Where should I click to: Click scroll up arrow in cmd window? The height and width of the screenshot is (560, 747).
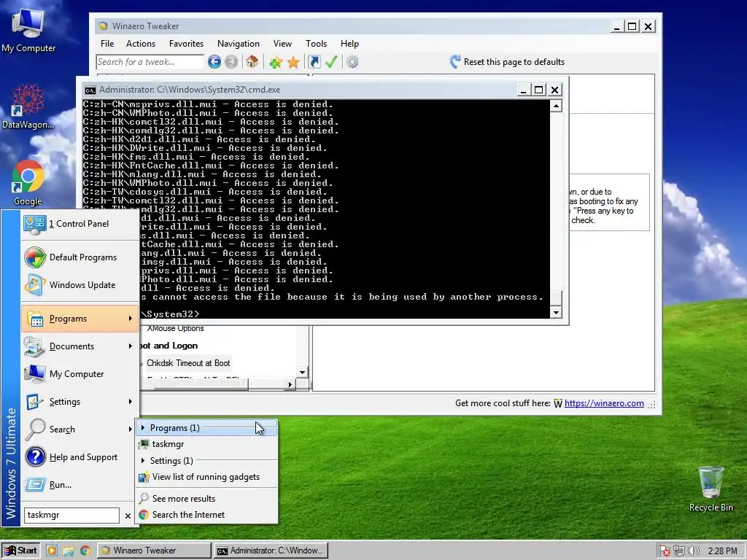point(555,106)
